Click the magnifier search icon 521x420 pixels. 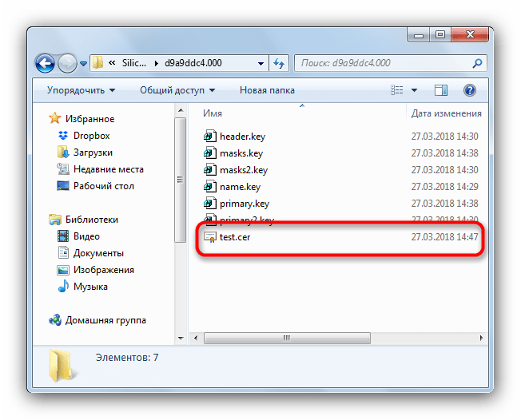click(477, 63)
